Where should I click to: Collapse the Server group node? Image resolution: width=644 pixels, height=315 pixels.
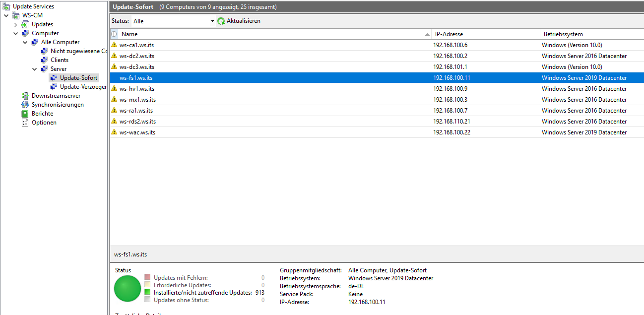[34, 69]
